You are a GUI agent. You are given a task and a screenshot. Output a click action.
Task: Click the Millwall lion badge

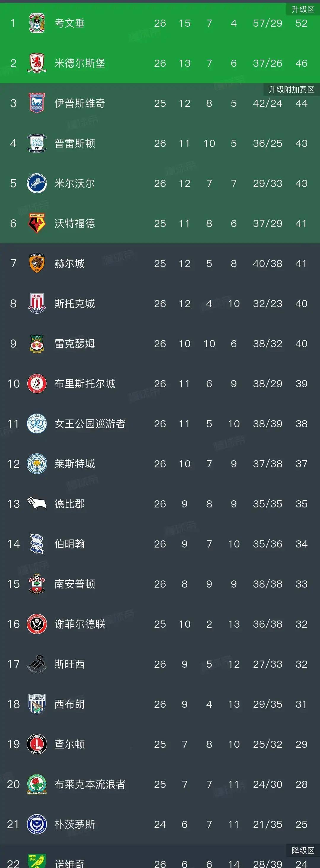(x=37, y=183)
